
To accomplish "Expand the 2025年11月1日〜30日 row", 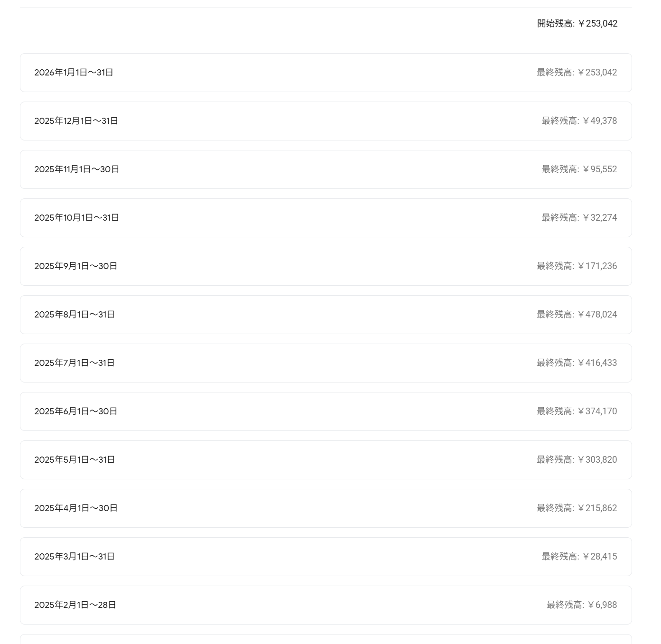I will [77, 169].
